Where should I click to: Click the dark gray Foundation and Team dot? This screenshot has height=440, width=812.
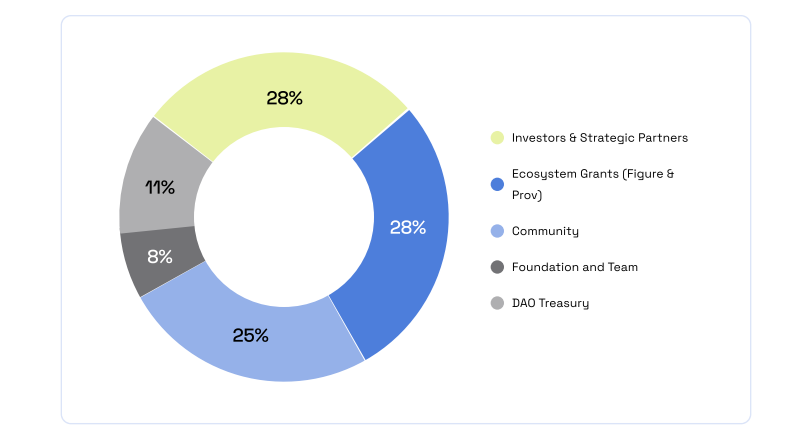(x=497, y=267)
